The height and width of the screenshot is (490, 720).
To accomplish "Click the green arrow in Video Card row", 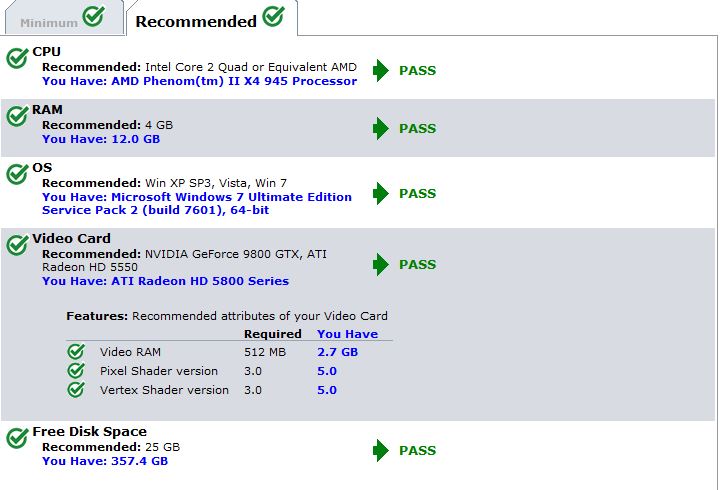I will 381,265.
